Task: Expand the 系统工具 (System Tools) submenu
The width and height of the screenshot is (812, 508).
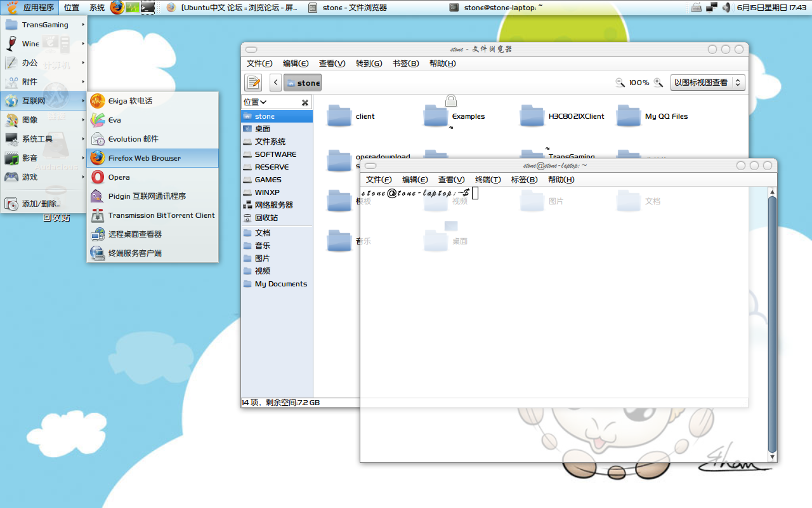Action: [x=44, y=139]
